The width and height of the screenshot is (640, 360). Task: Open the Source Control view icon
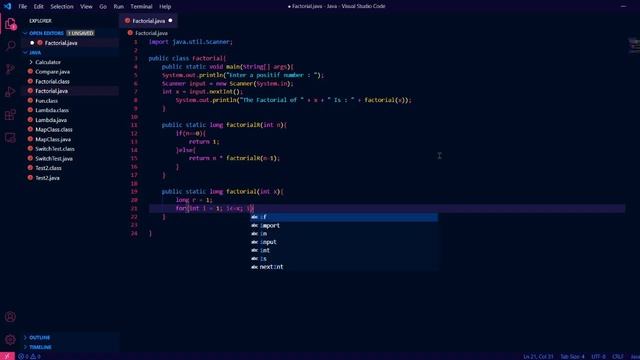point(10,69)
